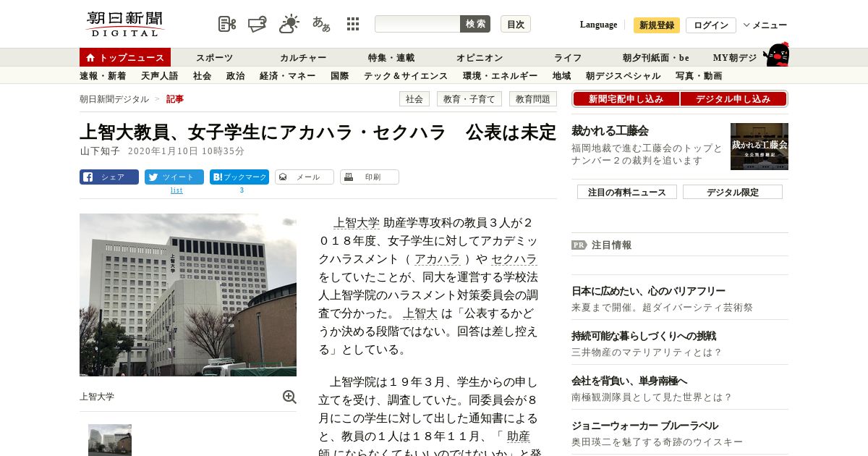Open テック＆サイエンス submenu item
The image size is (868, 456).
click(x=406, y=76)
